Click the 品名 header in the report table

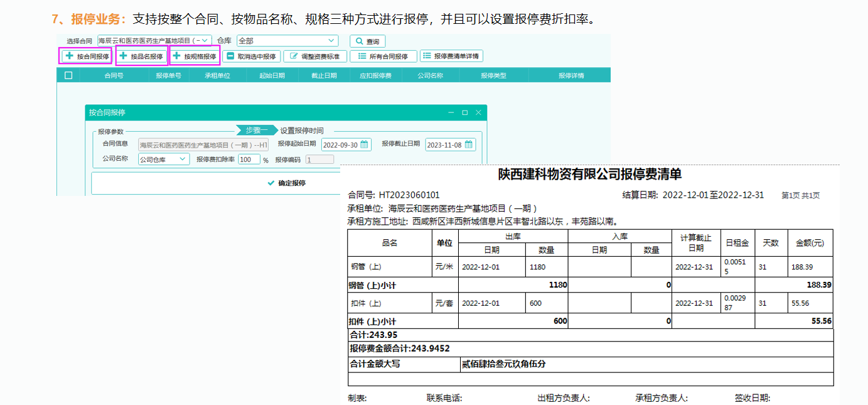(x=390, y=243)
